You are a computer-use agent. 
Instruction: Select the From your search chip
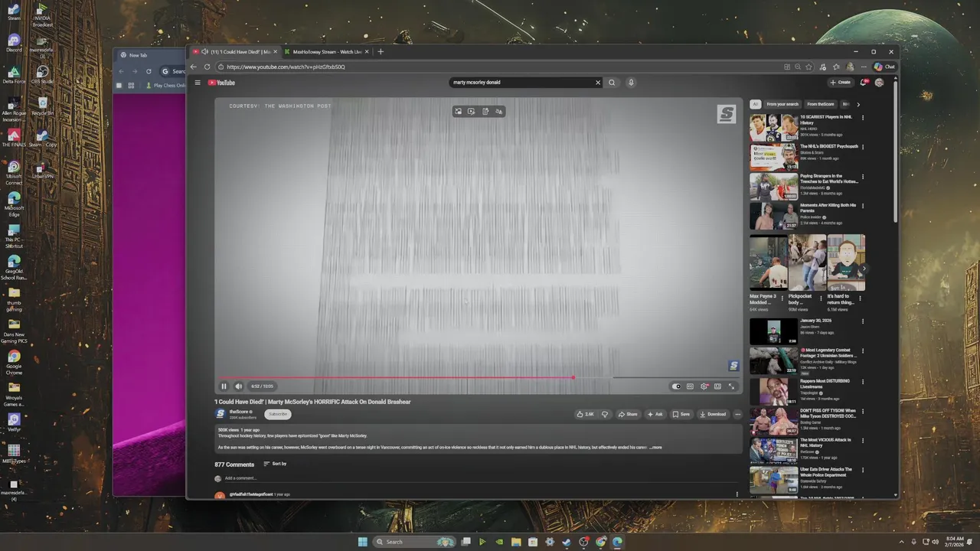pos(782,104)
